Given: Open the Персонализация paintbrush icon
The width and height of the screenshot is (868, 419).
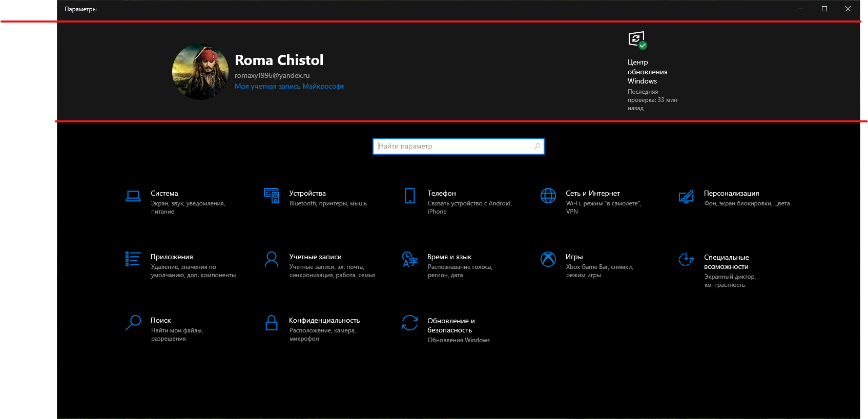Looking at the screenshot, I should [686, 196].
